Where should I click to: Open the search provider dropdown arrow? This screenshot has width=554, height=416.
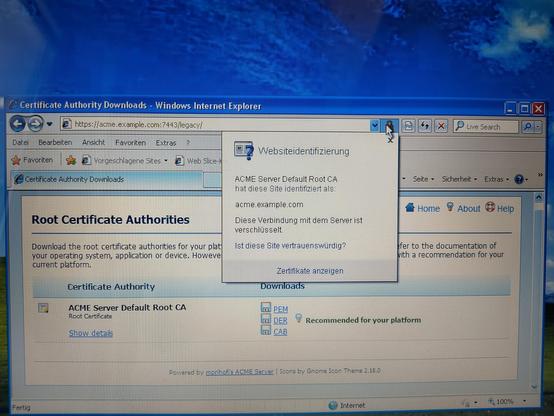click(x=538, y=127)
